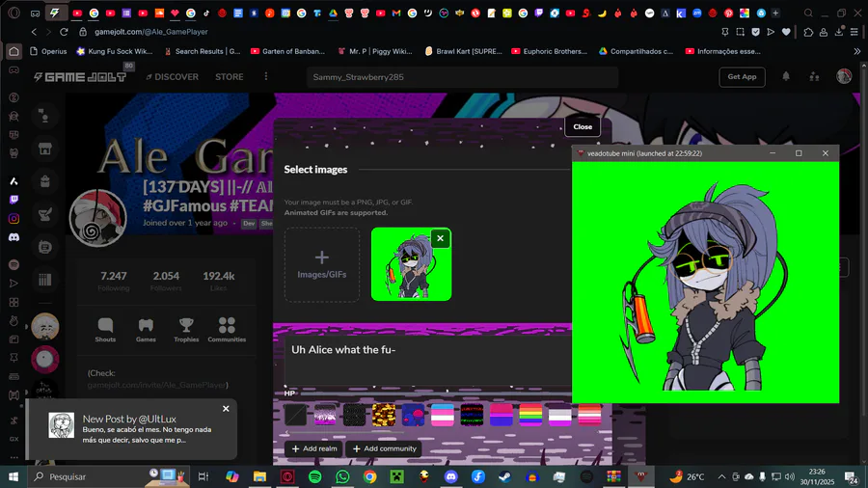Open the friends list icon
Image resolution: width=868 pixels, height=488 pixels.
click(x=814, y=76)
